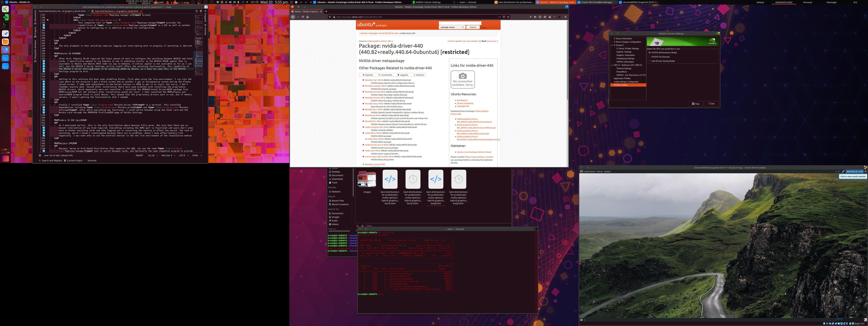
Task: Select OpenGL Settings in NVIDIA tree
Action: [624, 52]
